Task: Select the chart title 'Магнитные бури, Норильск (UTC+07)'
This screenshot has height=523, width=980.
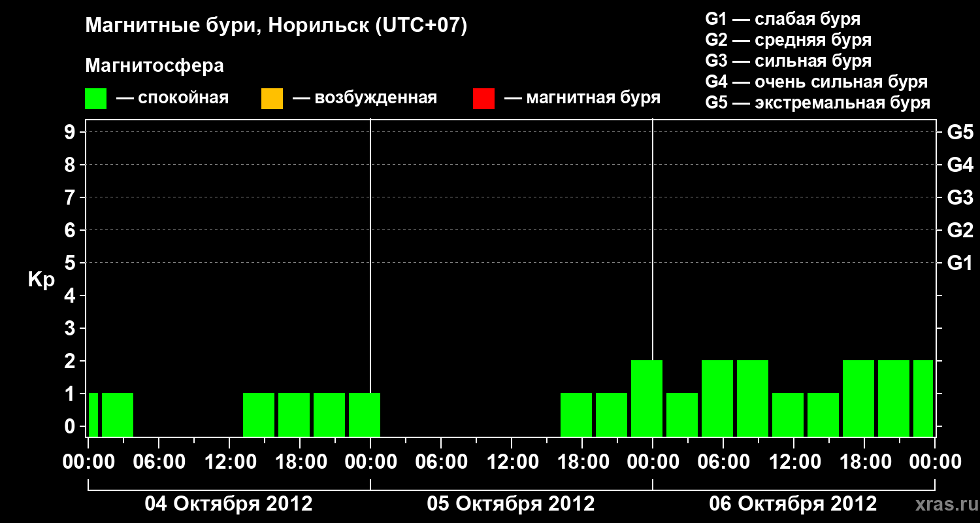Action: click(276, 26)
